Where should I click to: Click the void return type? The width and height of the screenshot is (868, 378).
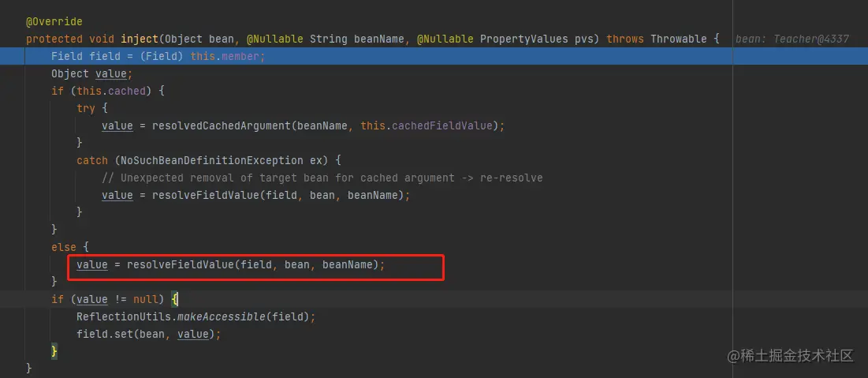coord(102,39)
